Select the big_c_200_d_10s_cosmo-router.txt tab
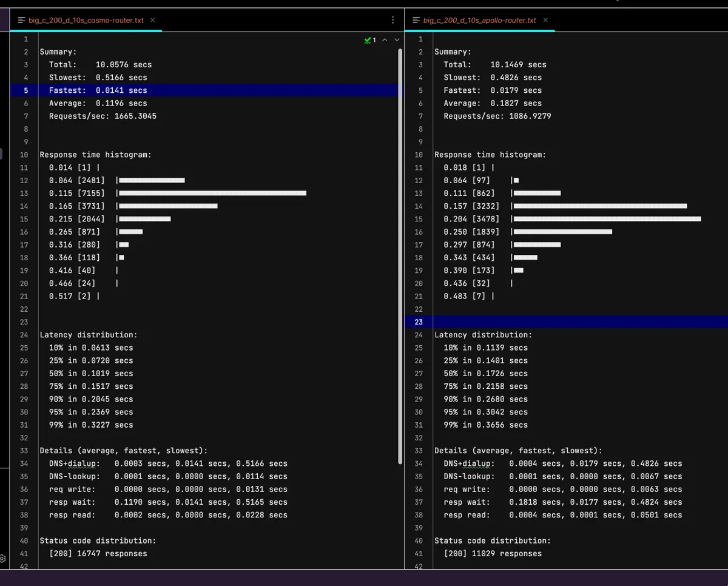728x586 pixels. [x=86, y=20]
